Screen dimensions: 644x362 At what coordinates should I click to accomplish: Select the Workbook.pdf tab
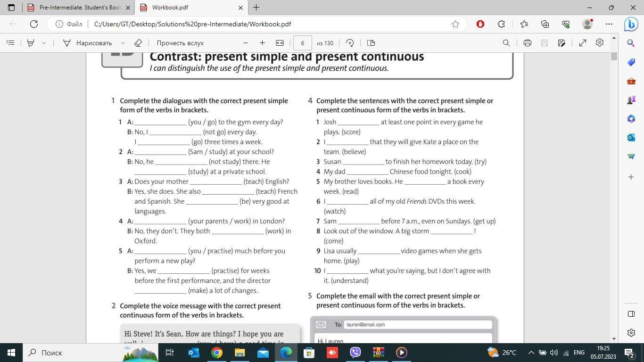(191, 8)
